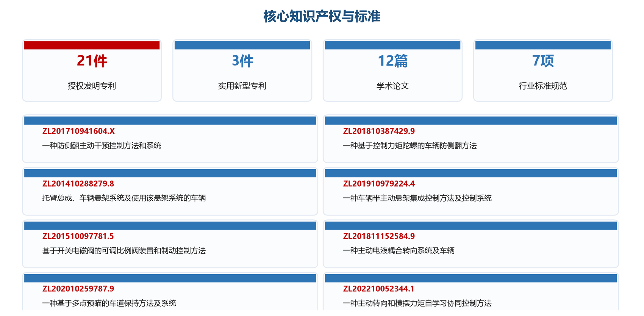
Task: Select the 21件 patent count
Action: click(x=92, y=61)
